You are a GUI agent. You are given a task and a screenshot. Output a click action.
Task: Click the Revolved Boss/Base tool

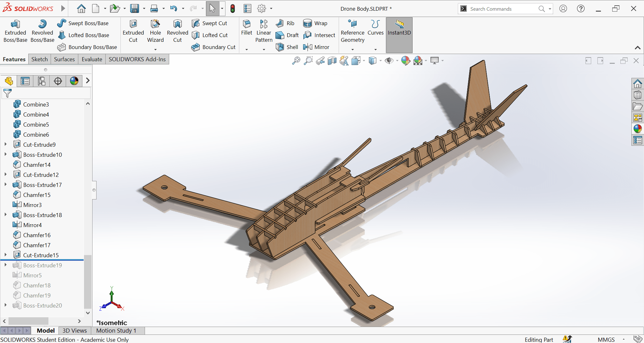(x=42, y=31)
